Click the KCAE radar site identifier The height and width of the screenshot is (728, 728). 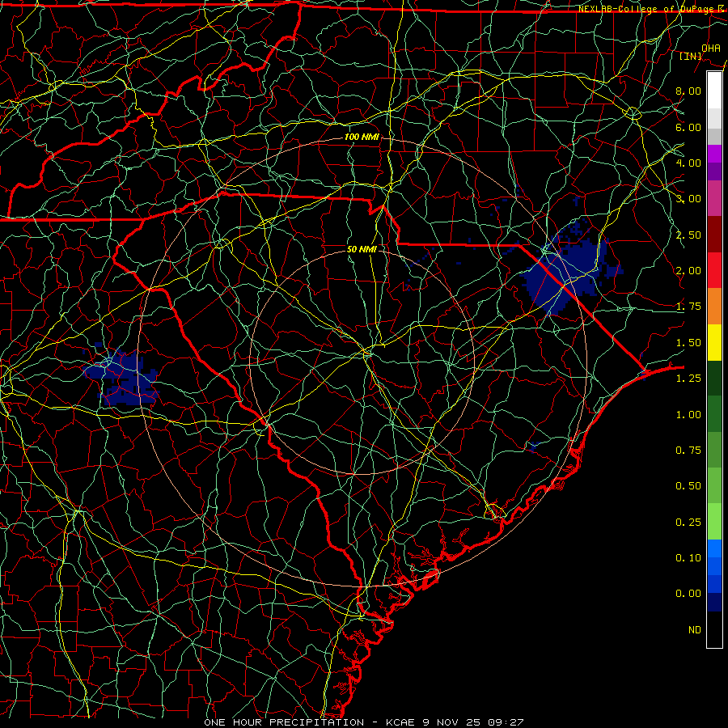pyautogui.click(x=400, y=722)
